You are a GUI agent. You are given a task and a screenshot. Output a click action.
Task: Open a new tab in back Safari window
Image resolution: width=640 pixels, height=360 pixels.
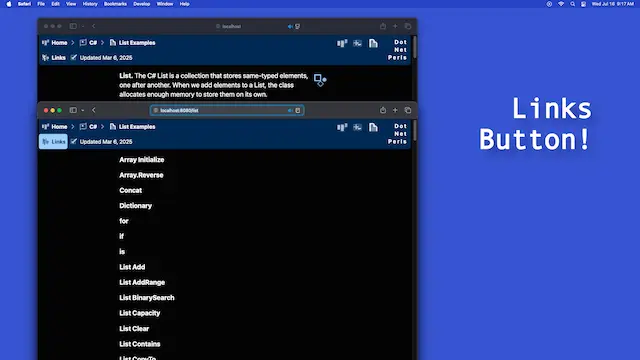pyautogui.click(x=395, y=26)
